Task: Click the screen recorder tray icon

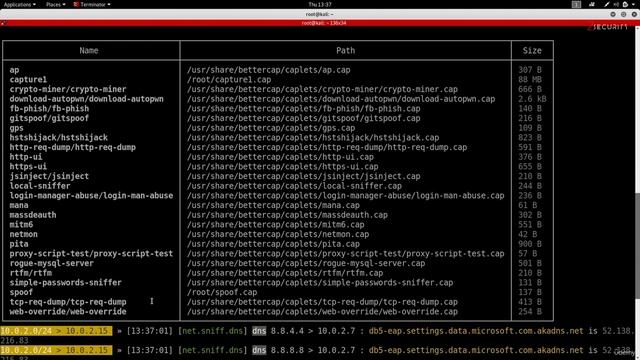Action: click(x=592, y=4)
